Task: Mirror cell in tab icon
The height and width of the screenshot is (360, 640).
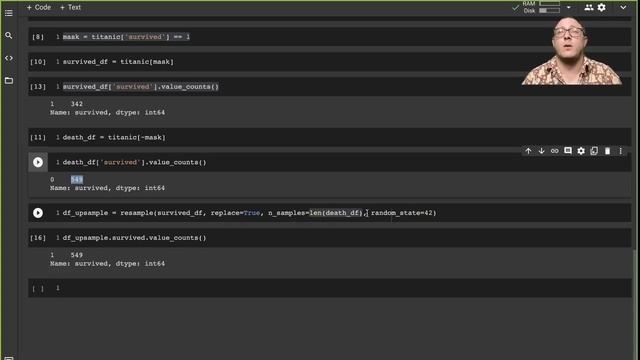Action: (594, 151)
